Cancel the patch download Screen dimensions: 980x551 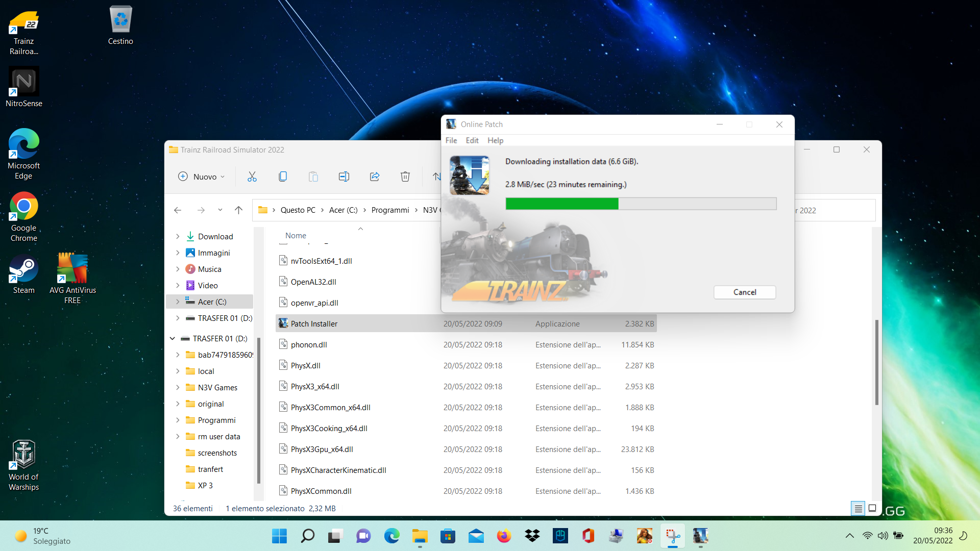point(745,292)
